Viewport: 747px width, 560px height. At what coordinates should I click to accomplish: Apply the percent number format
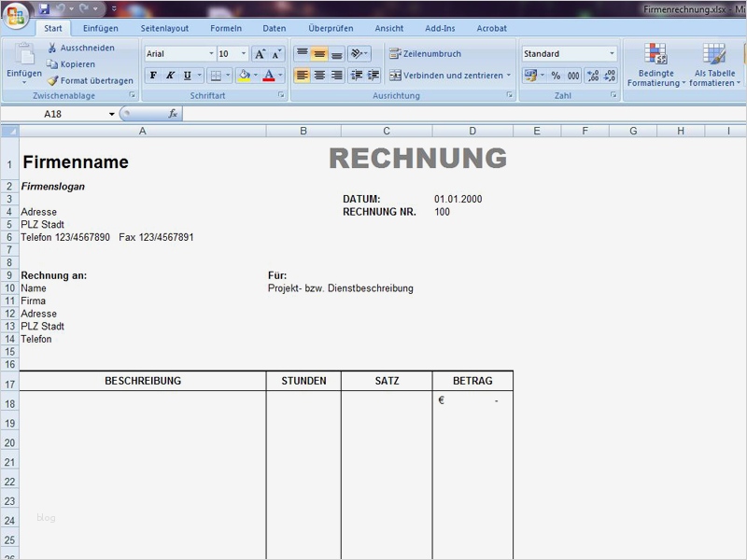coord(555,75)
